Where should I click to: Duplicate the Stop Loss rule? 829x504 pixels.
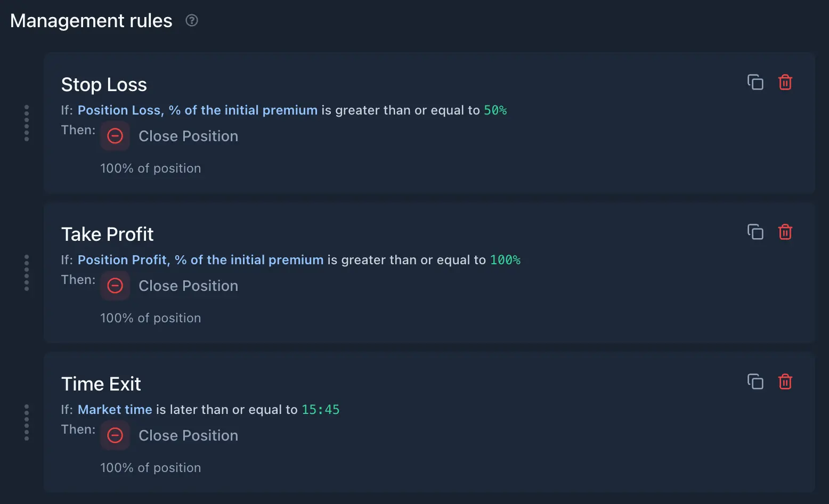755,83
